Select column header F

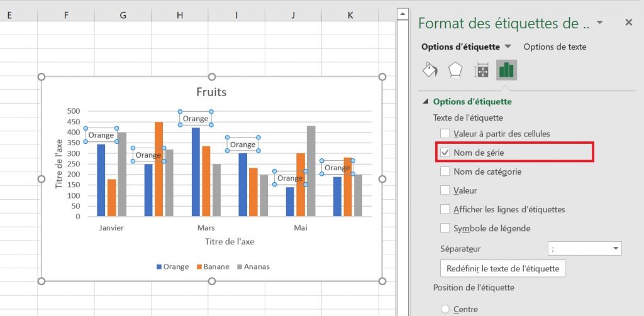coord(66,15)
